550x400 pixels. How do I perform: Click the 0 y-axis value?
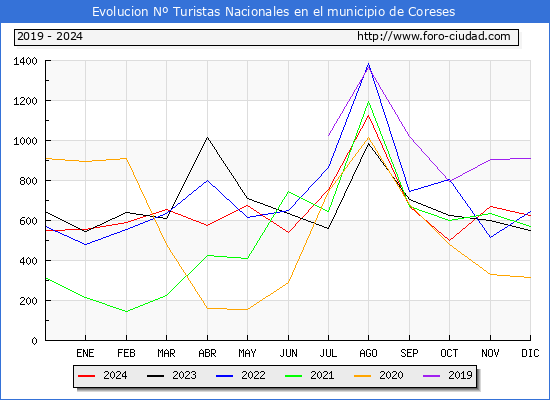coord(34,341)
